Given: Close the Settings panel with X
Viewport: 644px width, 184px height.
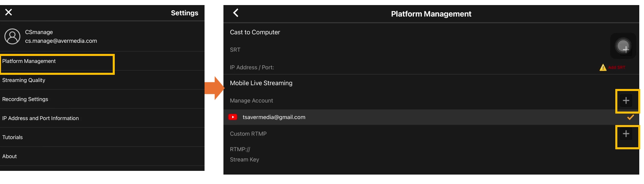Looking at the screenshot, I should 8,12.
